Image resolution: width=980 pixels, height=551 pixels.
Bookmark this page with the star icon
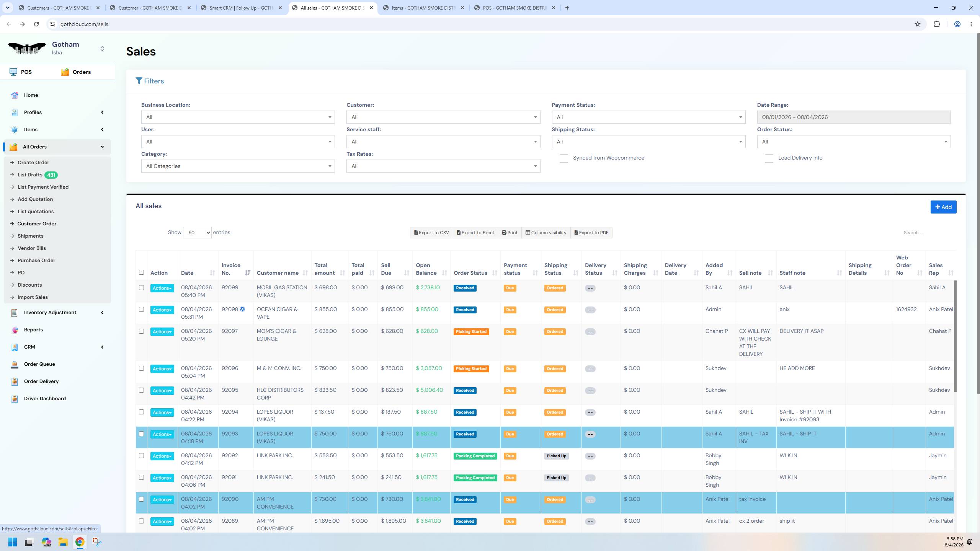tap(917, 24)
